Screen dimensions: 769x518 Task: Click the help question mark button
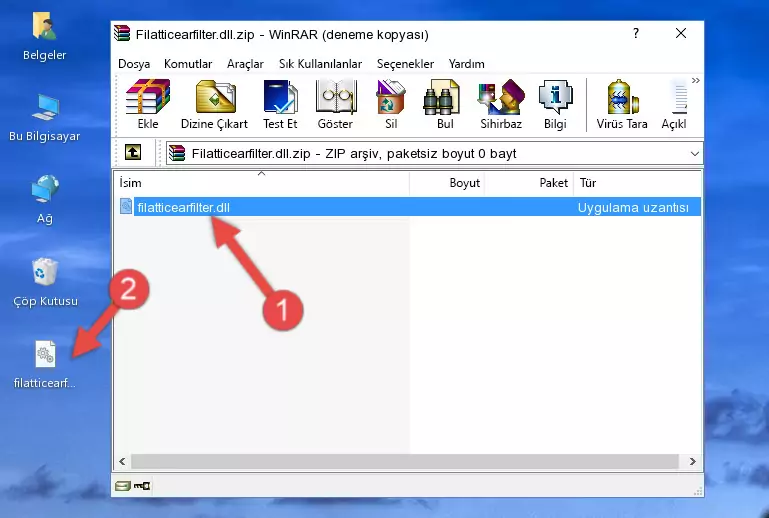[636, 33]
